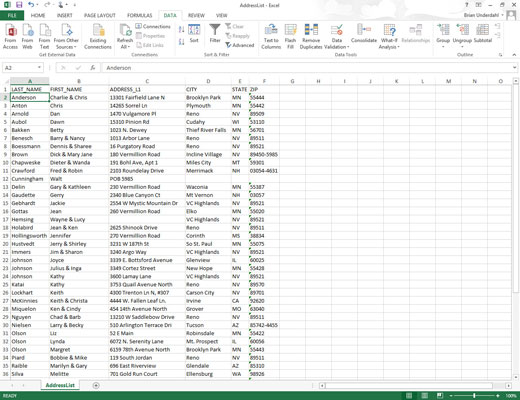
Task: Select column D header
Action: tap(208, 81)
